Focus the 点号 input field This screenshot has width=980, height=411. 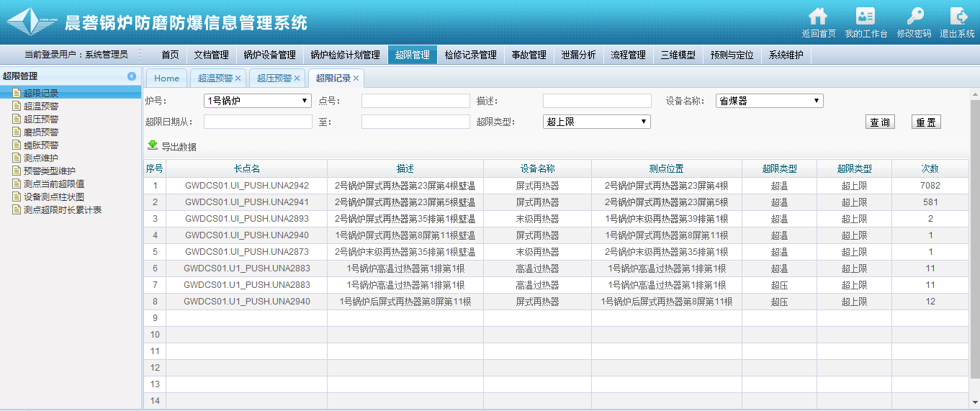tap(415, 101)
